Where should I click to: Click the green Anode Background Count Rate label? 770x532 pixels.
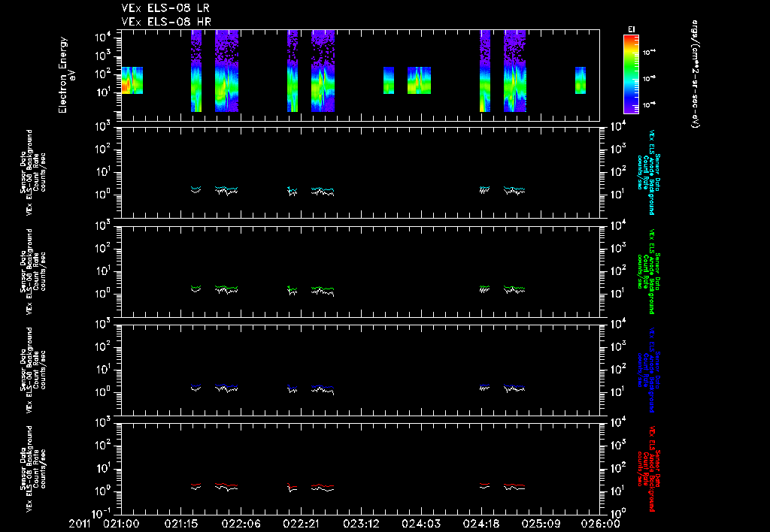pyautogui.click(x=648, y=271)
